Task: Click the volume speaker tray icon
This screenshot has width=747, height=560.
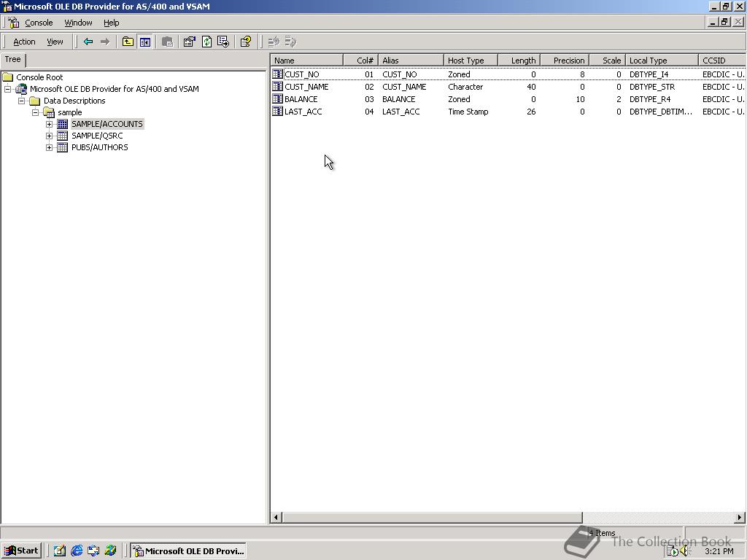Action: 684,551
